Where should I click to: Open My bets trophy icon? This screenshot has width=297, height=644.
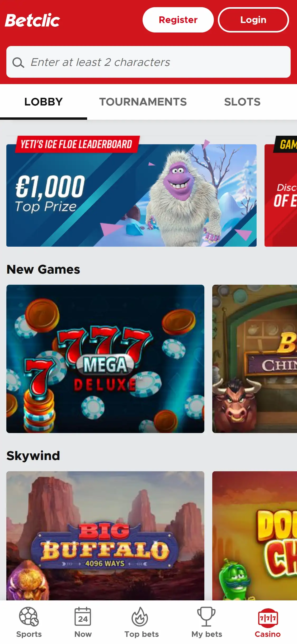click(x=206, y=617)
